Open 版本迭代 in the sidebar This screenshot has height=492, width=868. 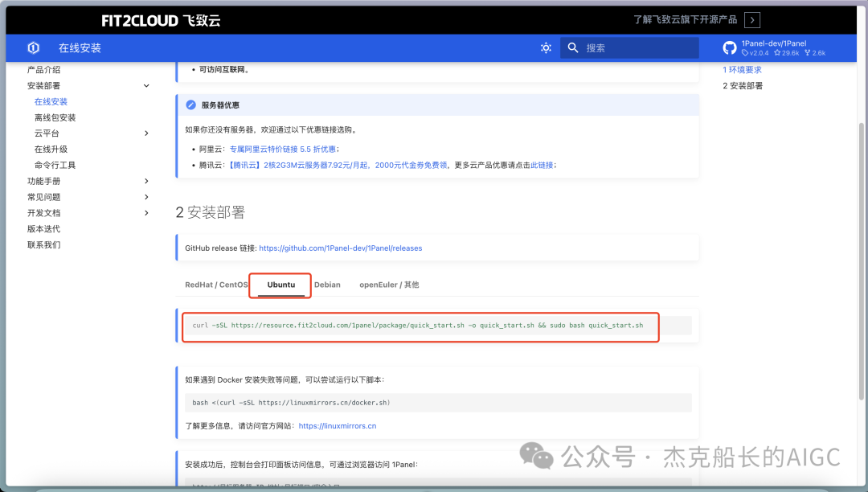click(x=43, y=229)
